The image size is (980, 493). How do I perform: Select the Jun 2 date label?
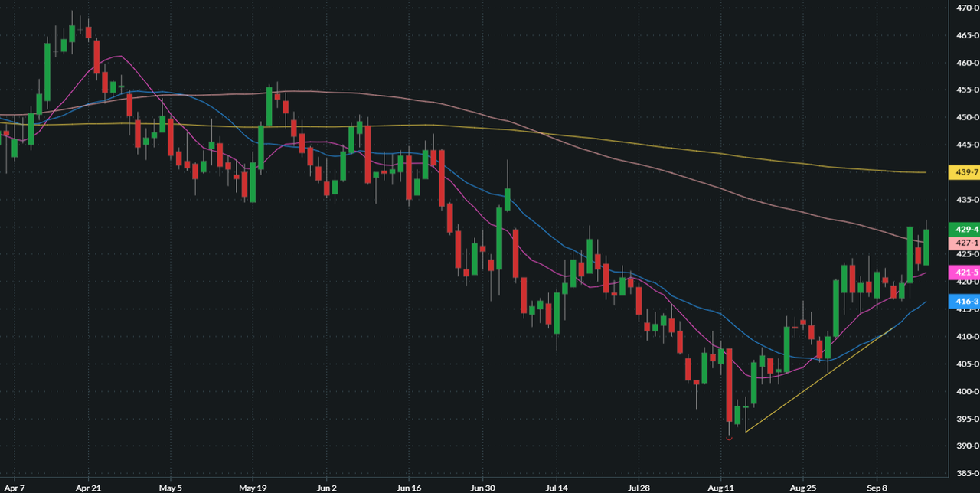[x=327, y=487]
